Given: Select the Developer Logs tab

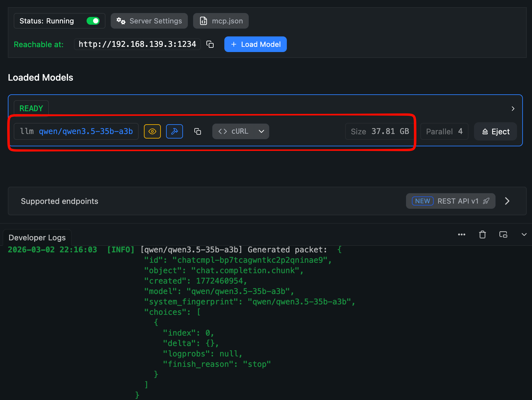Looking at the screenshot, I should coord(37,238).
